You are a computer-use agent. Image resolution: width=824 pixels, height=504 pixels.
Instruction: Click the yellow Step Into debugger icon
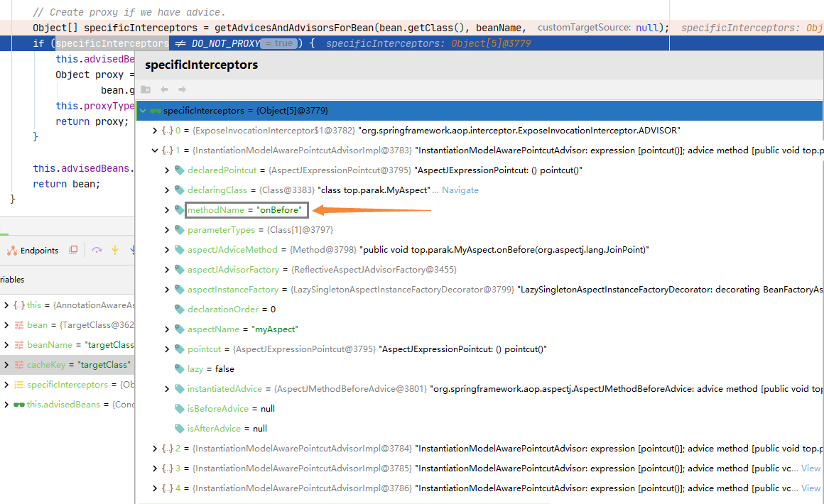[114, 251]
